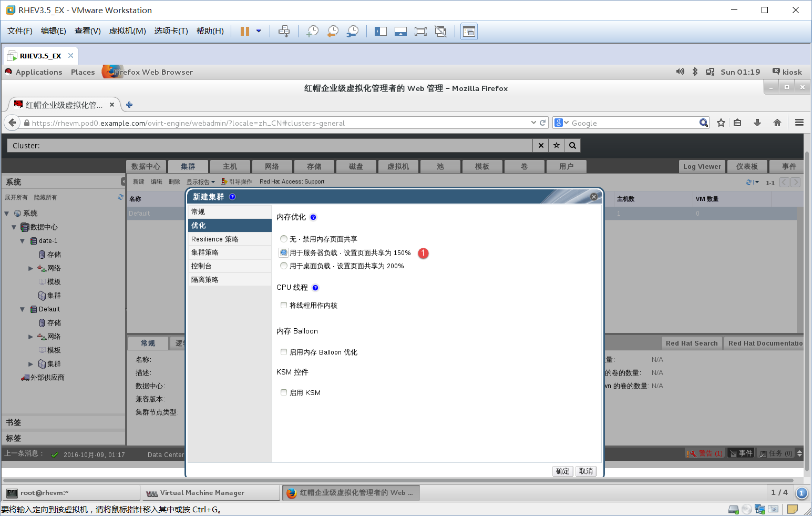Show Firefox bookmarks list icon
812x516 pixels.
pyautogui.click(x=737, y=123)
